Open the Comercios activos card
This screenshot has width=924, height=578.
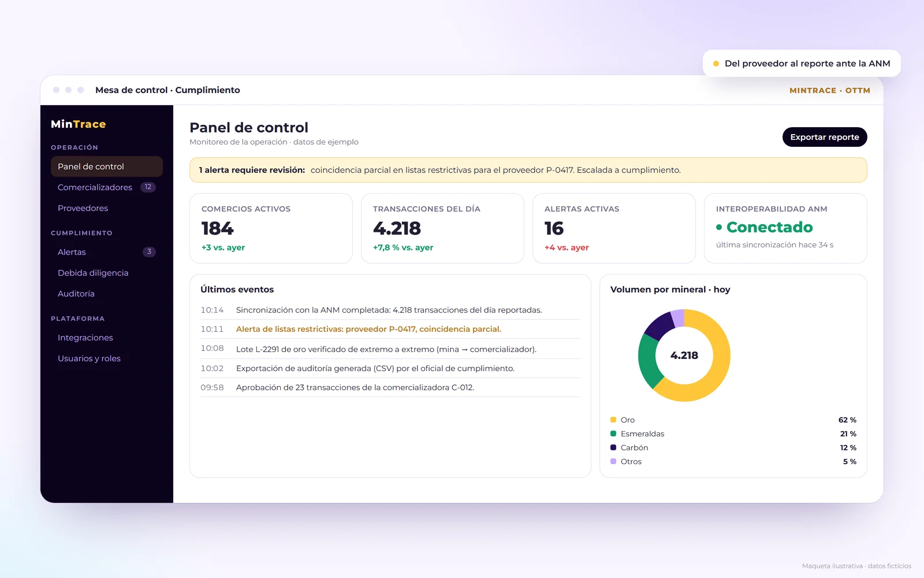(x=271, y=228)
